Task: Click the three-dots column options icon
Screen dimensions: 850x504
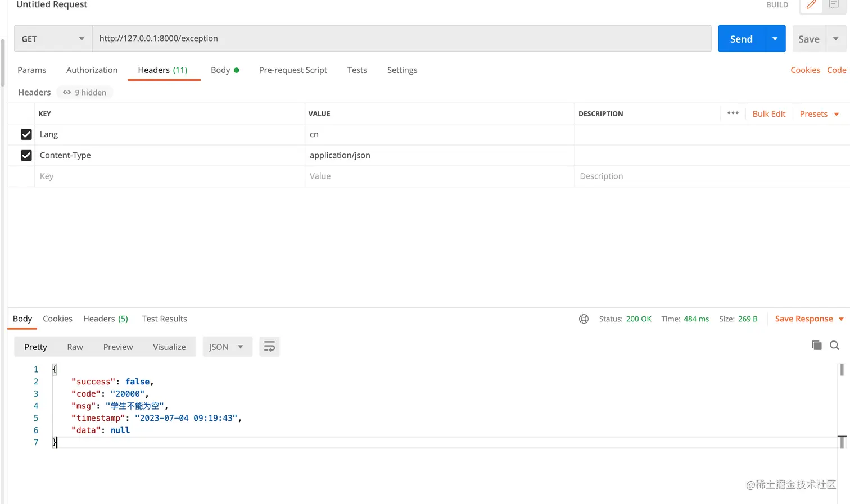Action: 733,113
